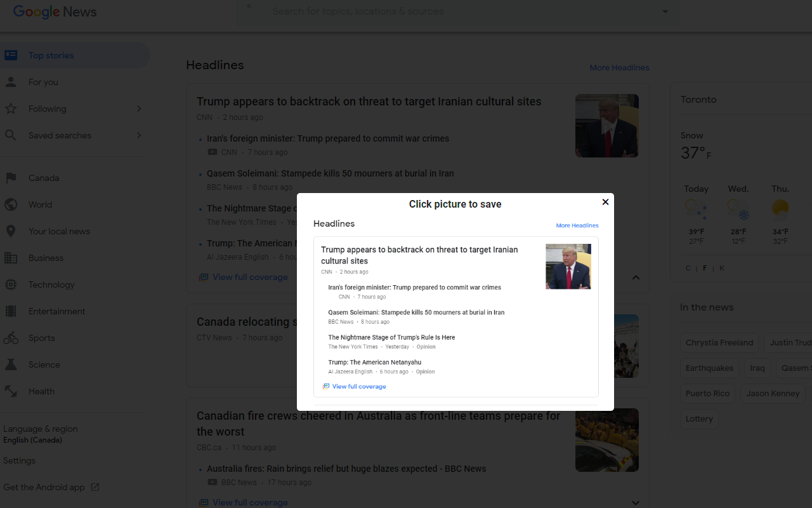Open dialog article 'Qasem Soleimani: Stampede kills 50'
The image size is (812, 508).
(x=416, y=312)
